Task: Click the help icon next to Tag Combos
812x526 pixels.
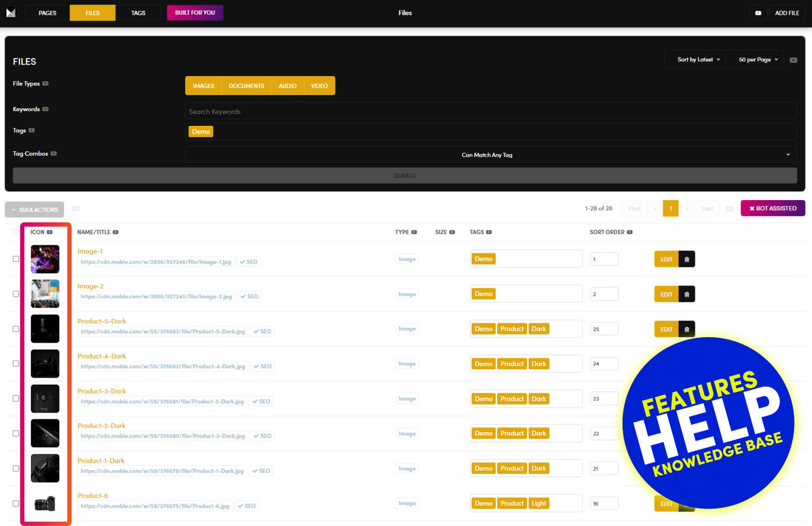Action: pos(54,153)
